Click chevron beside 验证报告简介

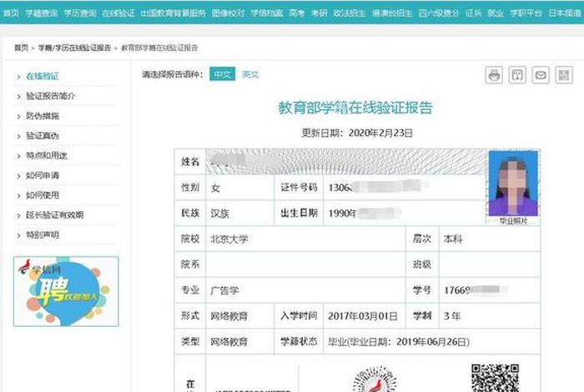pyautogui.click(x=18, y=97)
